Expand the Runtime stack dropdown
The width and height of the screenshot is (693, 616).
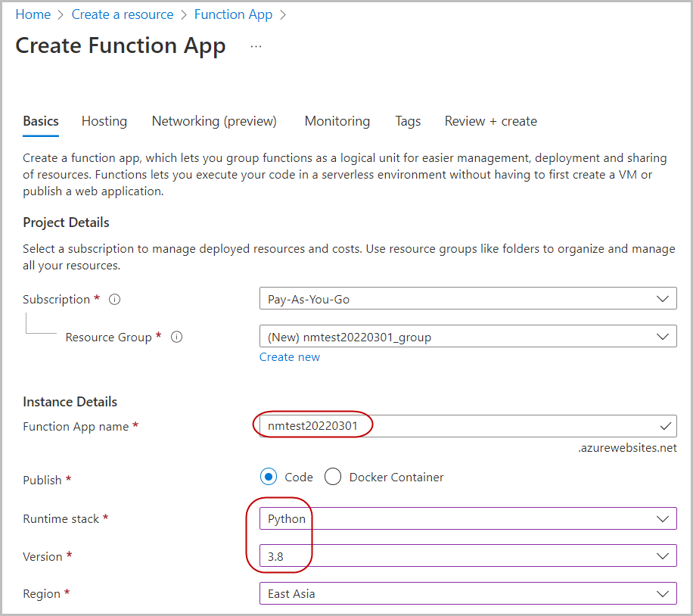point(468,518)
